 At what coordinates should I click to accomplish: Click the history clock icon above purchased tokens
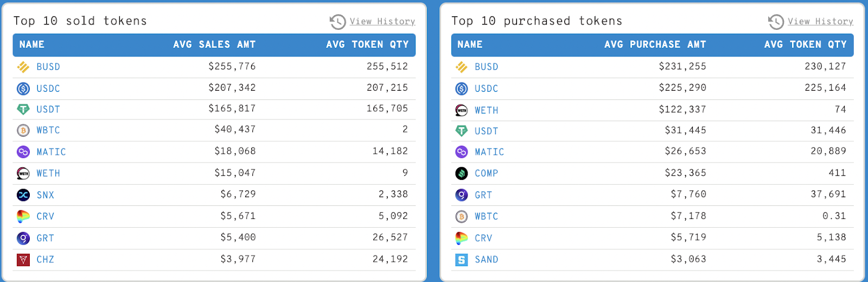776,22
